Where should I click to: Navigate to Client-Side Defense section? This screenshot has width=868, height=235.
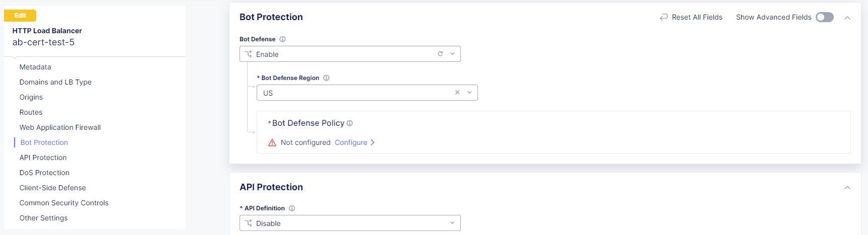tap(52, 188)
